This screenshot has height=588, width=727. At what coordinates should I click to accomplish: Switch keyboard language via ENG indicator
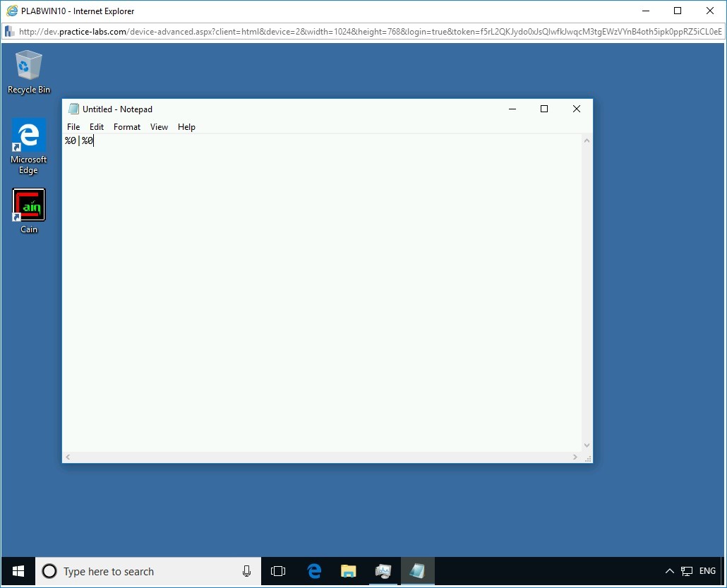coord(707,571)
